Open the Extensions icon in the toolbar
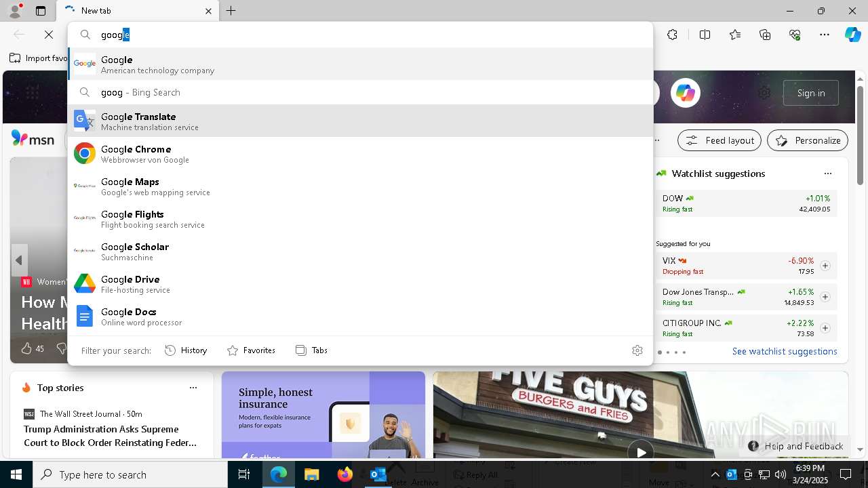 672,35
